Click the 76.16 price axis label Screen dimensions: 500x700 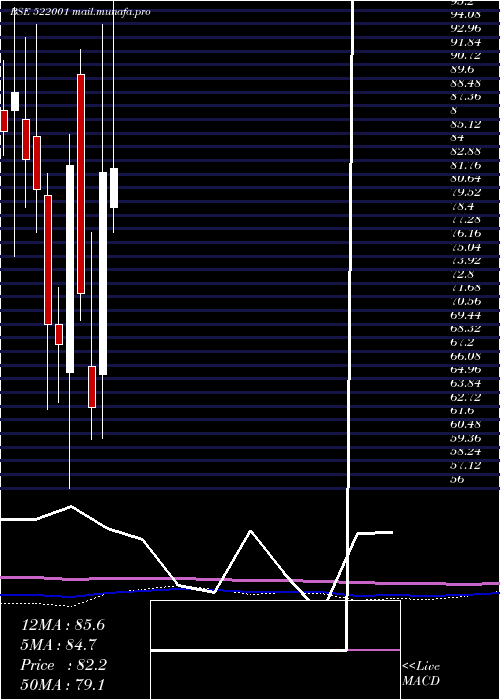click(466, 233)
